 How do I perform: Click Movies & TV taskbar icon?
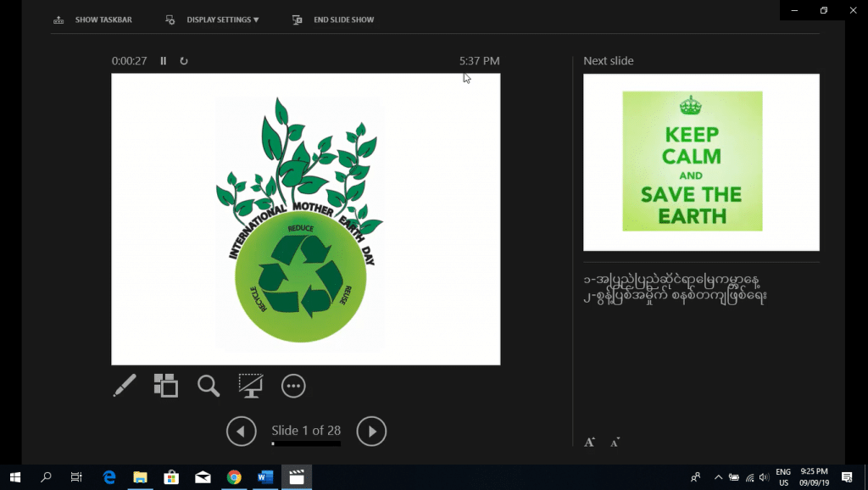click(x=297, y=477)
